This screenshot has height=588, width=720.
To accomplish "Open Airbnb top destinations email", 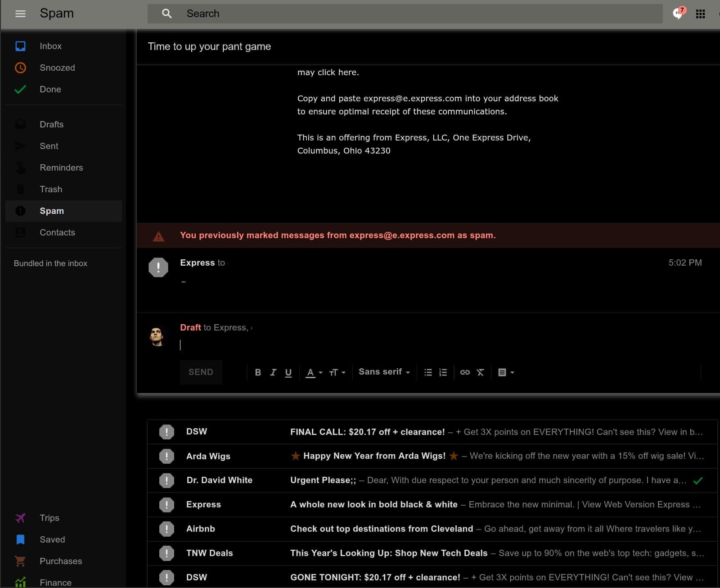I will click(432, 529).
